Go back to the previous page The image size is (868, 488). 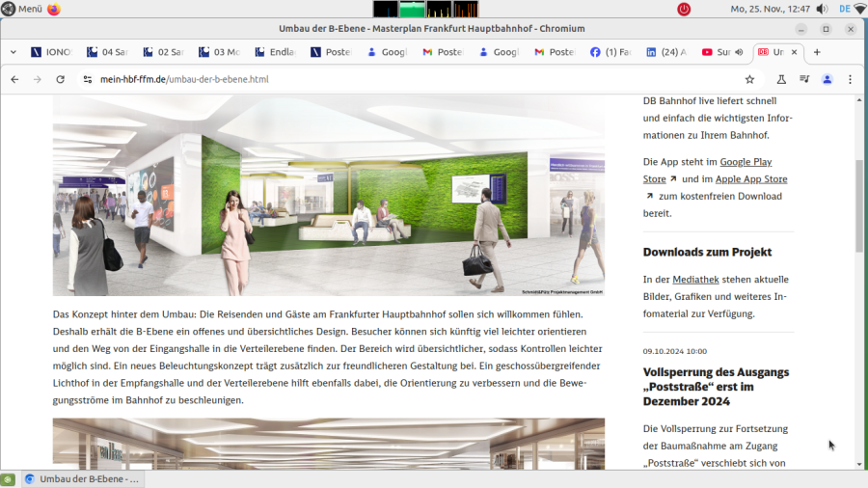[x=14, y=79]
